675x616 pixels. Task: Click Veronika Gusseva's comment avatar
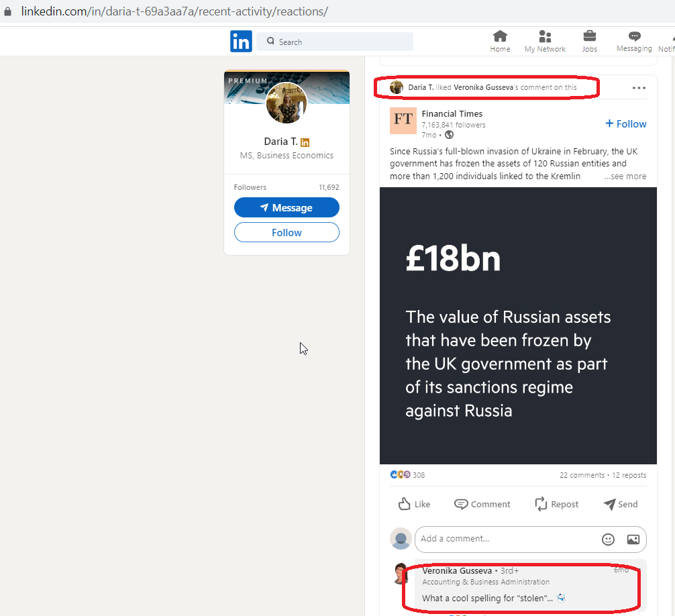pyautogui.click(x=401, y=573)
